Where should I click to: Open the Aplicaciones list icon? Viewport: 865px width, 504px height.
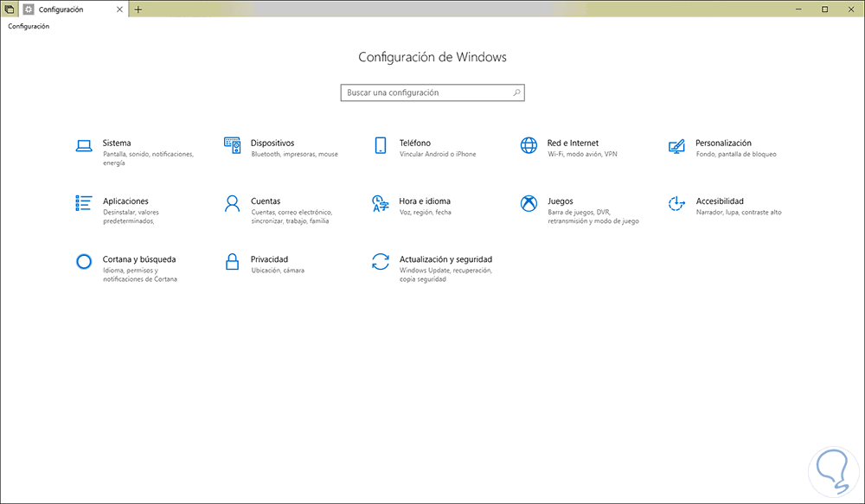(x=84, y=203)
